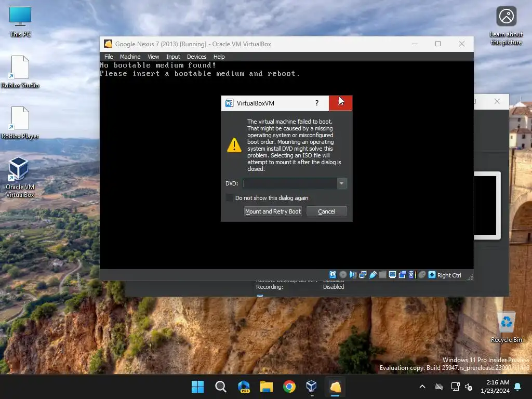Click the hard disk activity status icon
532x399 pixels.
point(333,275)
